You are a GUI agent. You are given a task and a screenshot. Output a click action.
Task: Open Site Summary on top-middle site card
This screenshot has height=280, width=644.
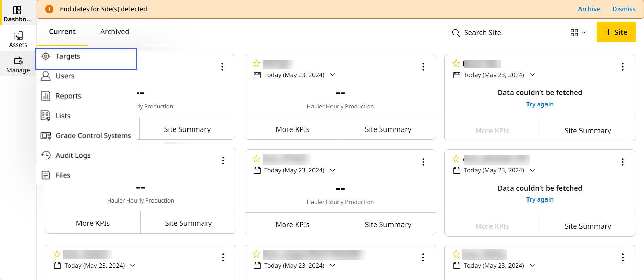pyautogui.click(x=388, y=129)
